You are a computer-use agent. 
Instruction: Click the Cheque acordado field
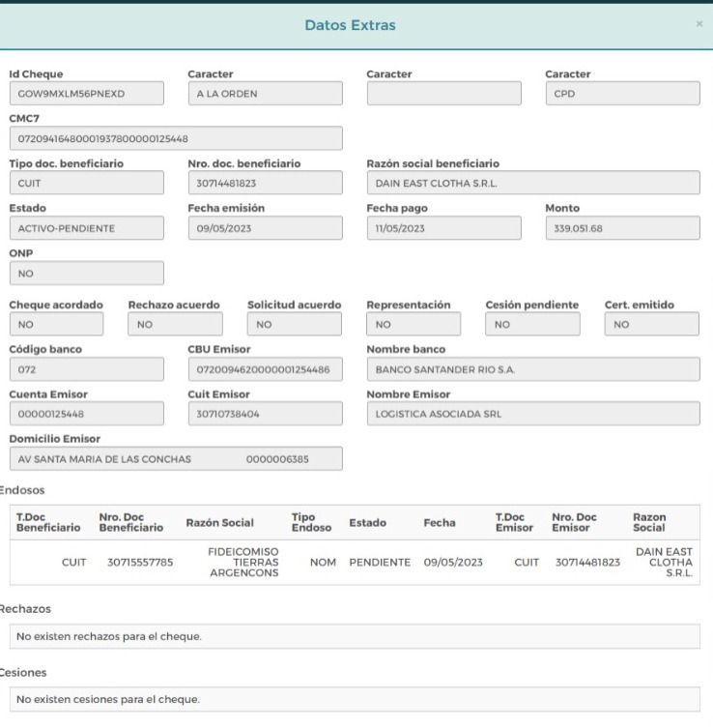pos(57,324)
